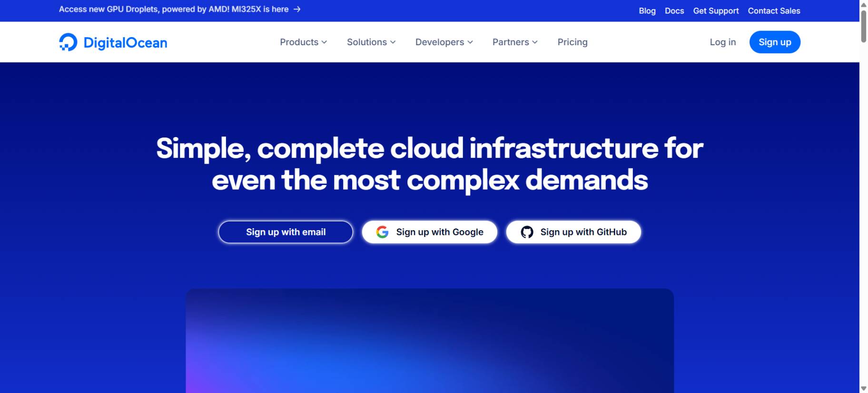Image resolution: width=868 pixels, height=393 pixels.
Task: Click Log in
Action: pyautogui.click(x=722, y=42)
